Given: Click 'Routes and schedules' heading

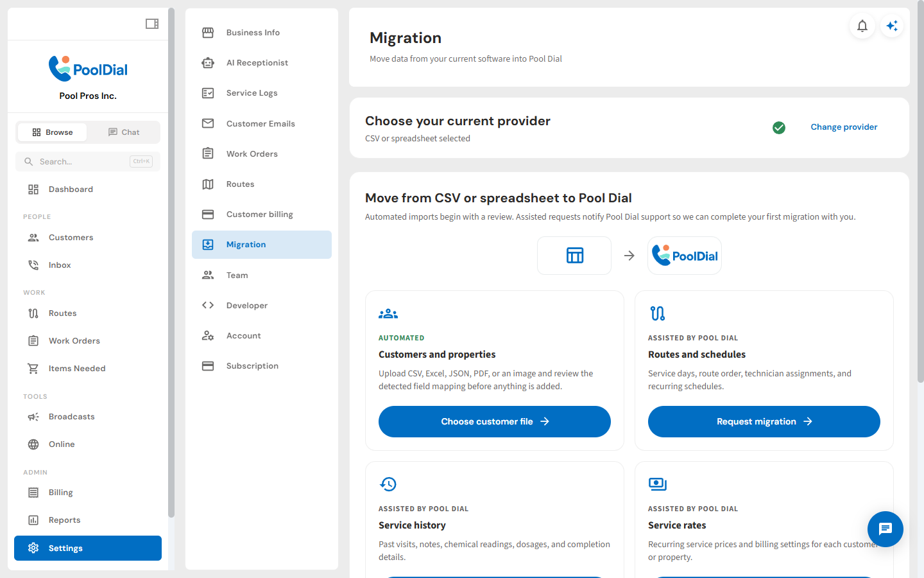Looking at the screenshot, I should click(697, 355).
